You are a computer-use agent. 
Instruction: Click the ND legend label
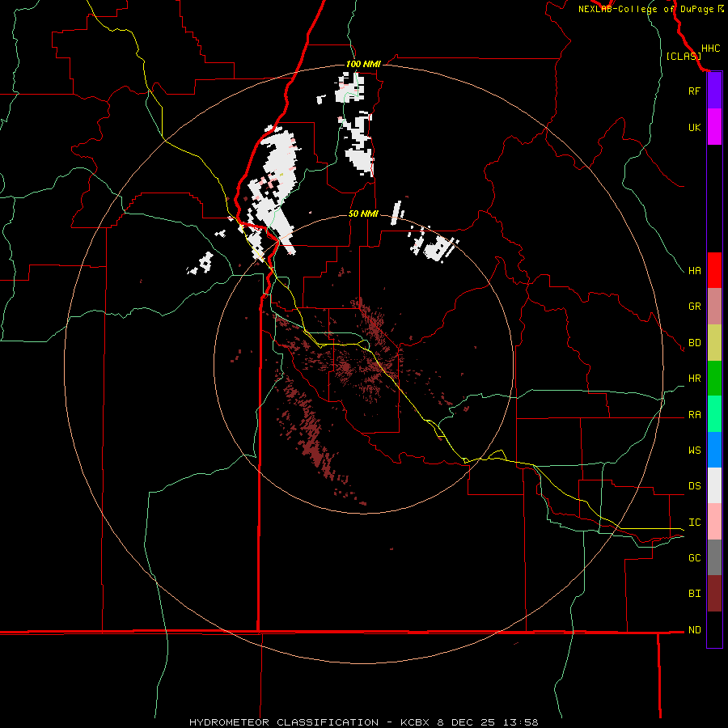click(694, 630)
